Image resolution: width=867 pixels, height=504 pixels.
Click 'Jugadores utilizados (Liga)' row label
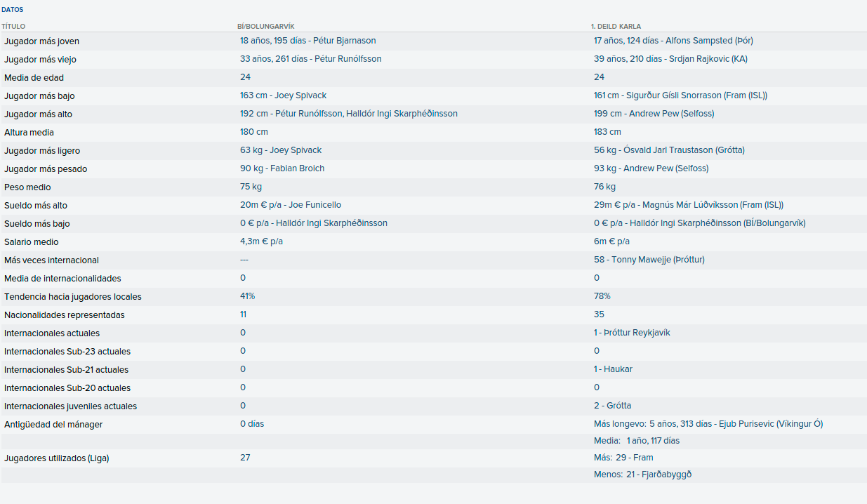57,458
